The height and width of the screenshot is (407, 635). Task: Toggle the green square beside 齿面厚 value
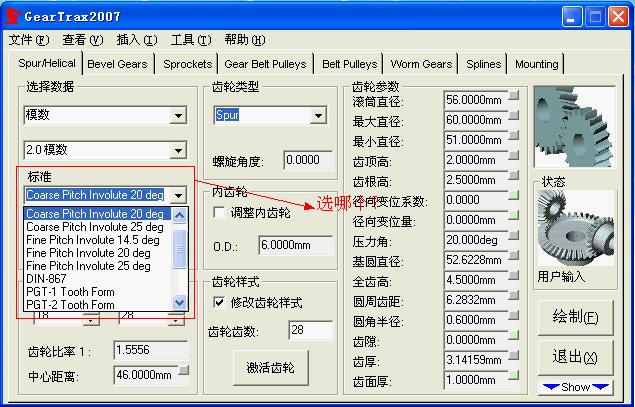[514, 375]
